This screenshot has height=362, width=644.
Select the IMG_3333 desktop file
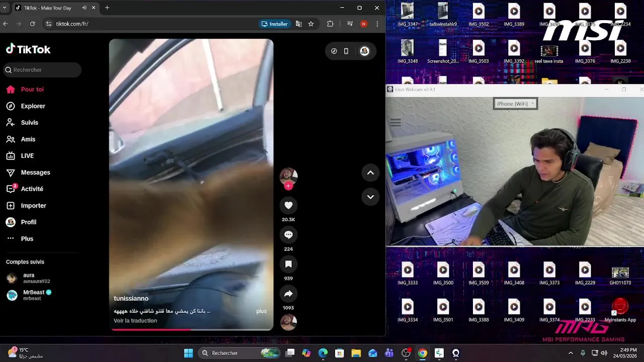(x=408, y=274)
